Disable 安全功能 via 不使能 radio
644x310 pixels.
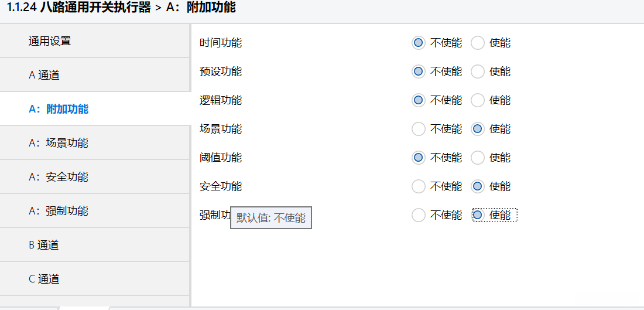[418, 186]
